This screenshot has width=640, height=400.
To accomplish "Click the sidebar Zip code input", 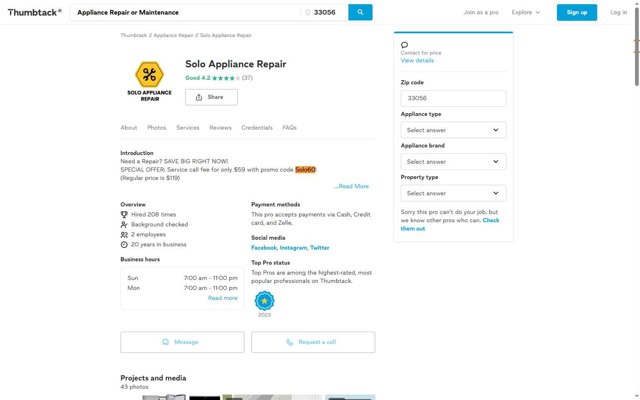I will point(453,98).
